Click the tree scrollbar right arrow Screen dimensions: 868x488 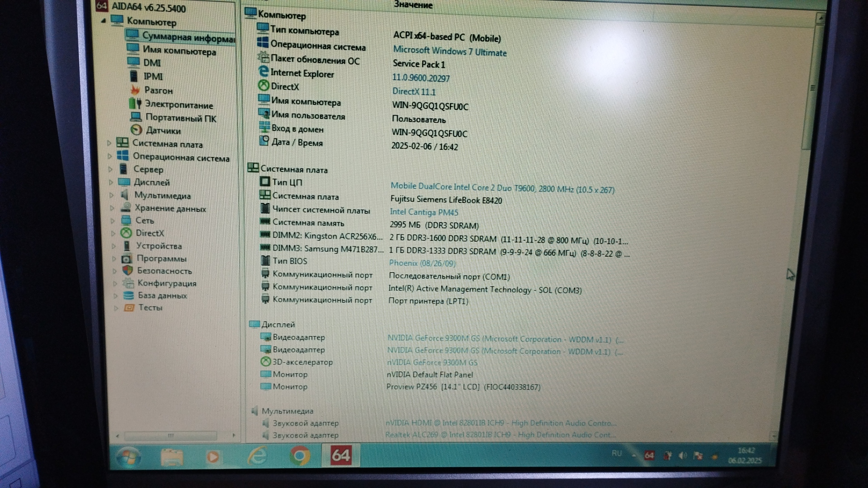click(x=233, y=436)
